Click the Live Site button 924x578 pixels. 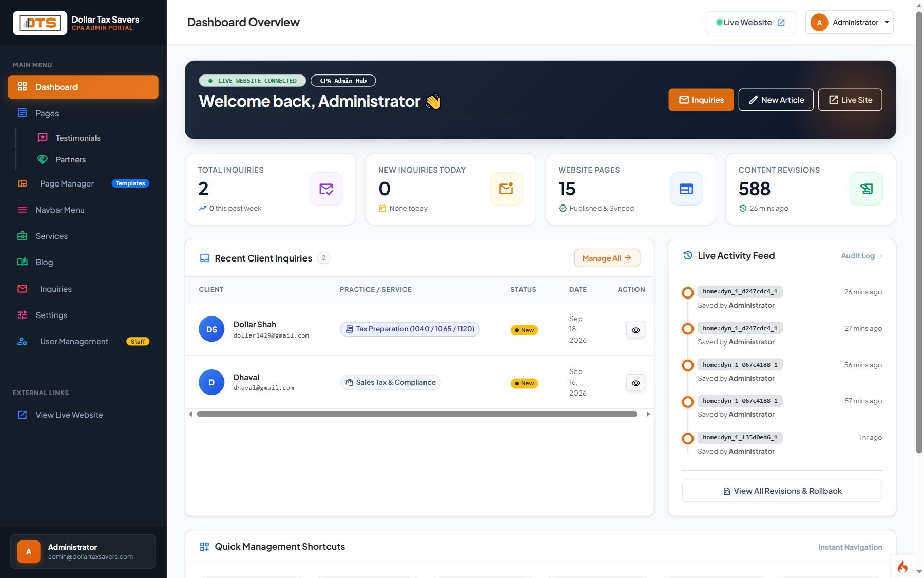850,100
